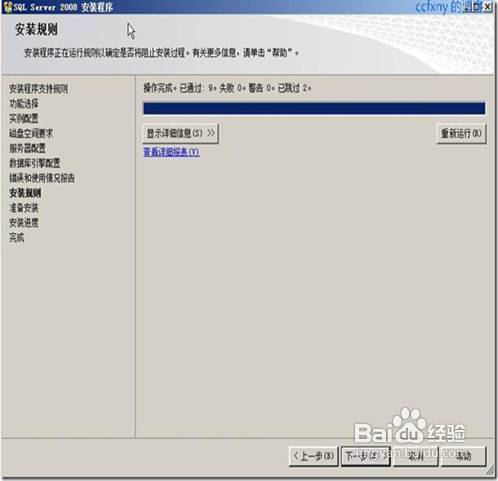Image resolution: width=498 pixels, height=481 pixels.
Task: Select 准备安装 step in sidebar
Action: [x=24, y=208]
